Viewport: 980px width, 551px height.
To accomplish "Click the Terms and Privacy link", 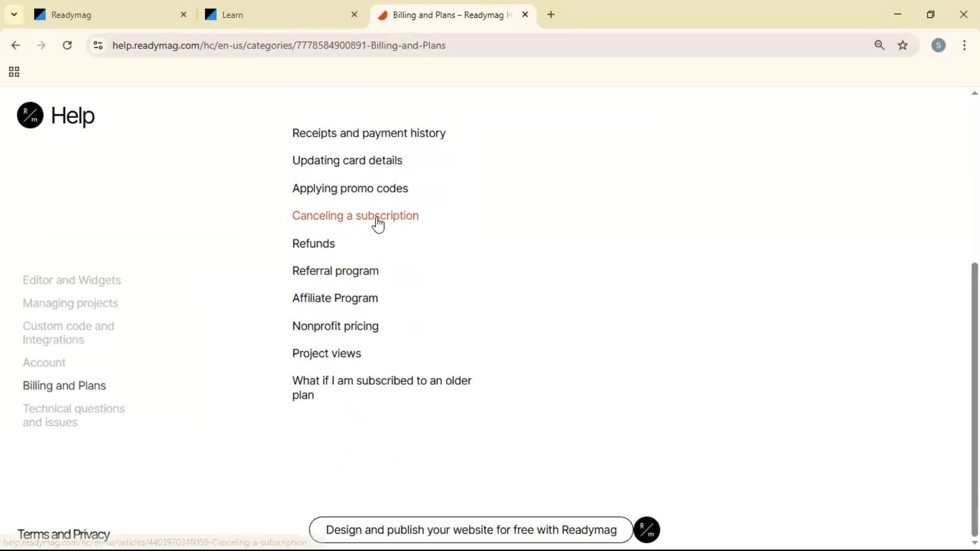I will coord(63,534).
